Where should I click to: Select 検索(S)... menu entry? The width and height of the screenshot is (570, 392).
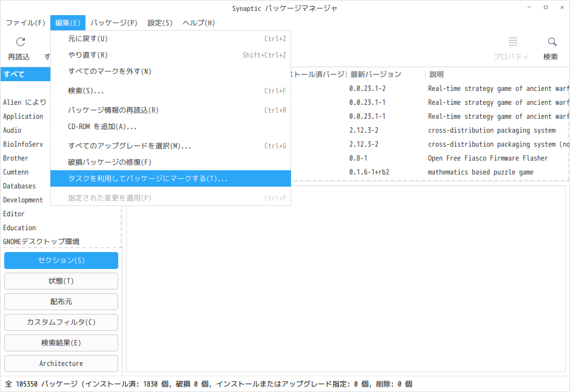(170, 91)
